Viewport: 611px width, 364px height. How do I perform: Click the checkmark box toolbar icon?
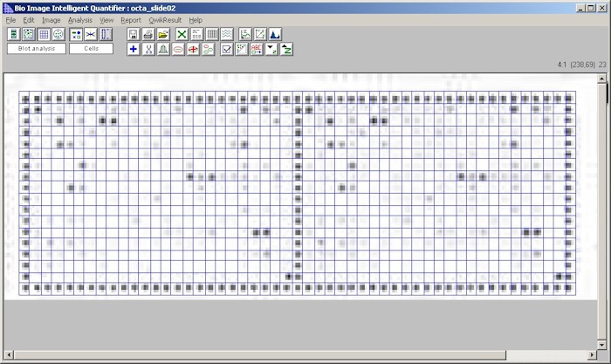tap(227, 49)
